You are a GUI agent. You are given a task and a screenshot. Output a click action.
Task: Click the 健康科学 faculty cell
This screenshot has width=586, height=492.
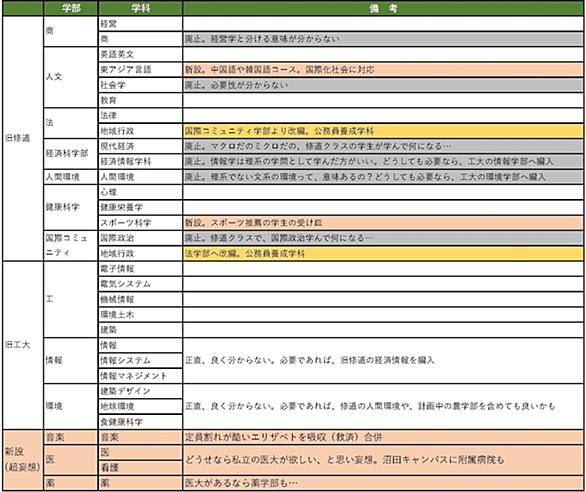click(71, 207)
